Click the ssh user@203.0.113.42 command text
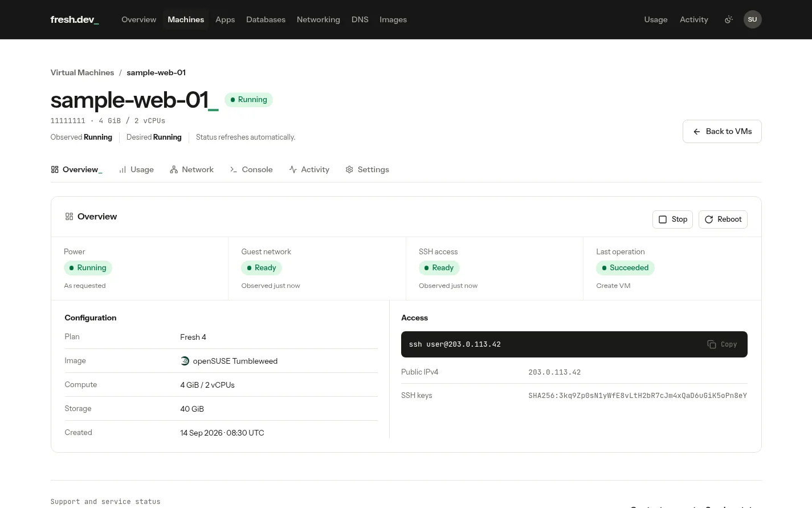Viewport: 812px width, 508px height. (x=455, y=344)
